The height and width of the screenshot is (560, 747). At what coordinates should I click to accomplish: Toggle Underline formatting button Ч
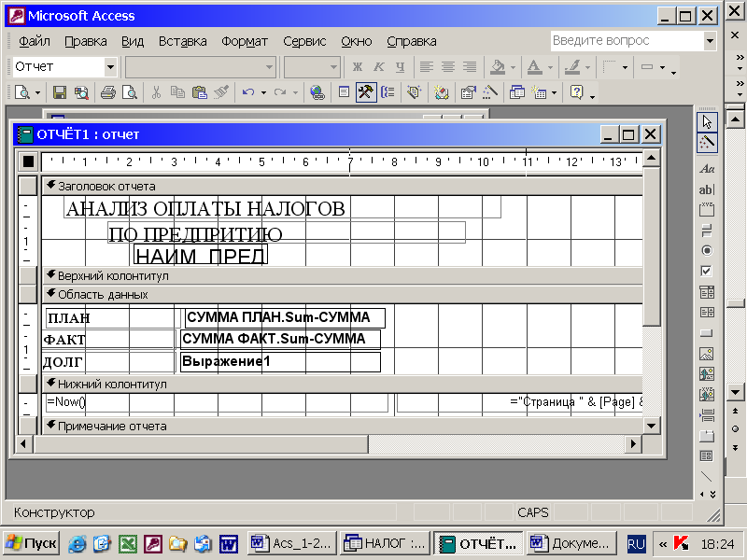click(401, 66)
